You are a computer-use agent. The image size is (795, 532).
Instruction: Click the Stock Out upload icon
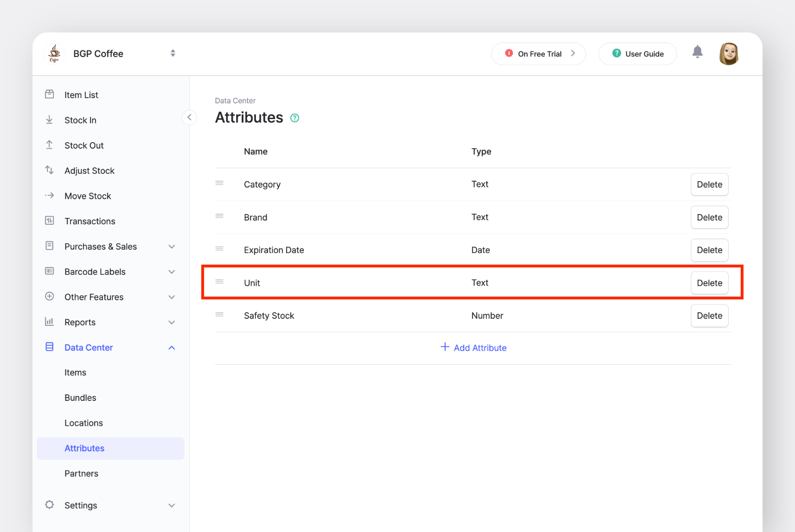[x=49, y=145]
